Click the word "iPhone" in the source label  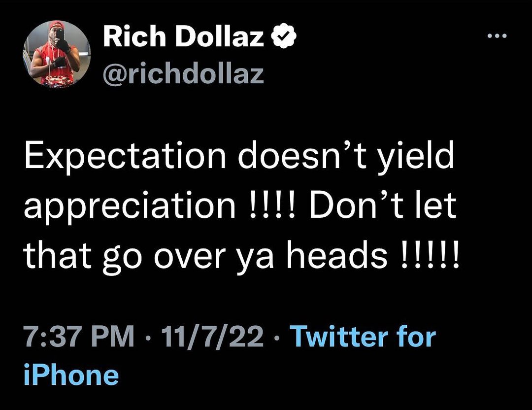(x=71, y=375)
